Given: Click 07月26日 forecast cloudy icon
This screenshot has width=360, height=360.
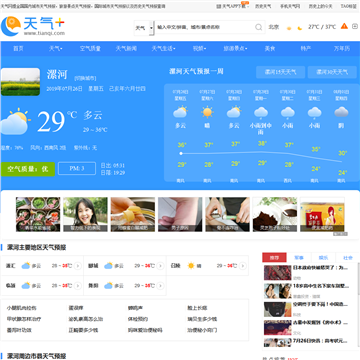Looking at the screenshot, I should click(x=180, y=112).
